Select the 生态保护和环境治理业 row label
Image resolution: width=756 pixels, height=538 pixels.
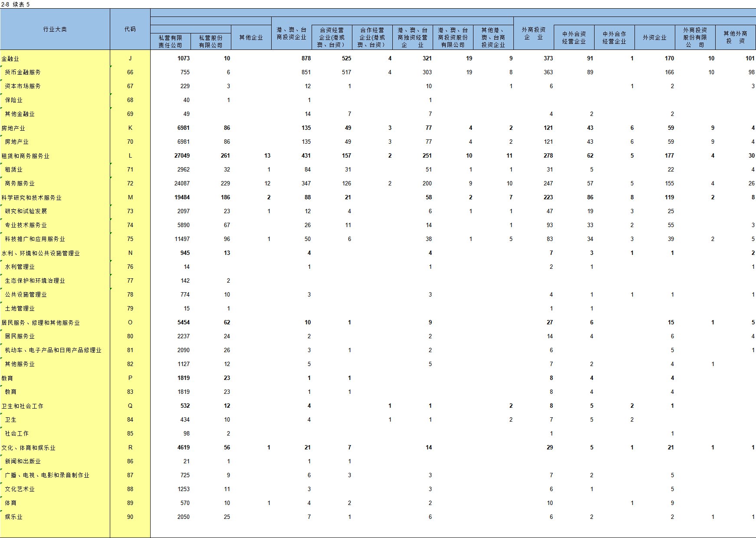pyautogui.click(x=35, y=281)
